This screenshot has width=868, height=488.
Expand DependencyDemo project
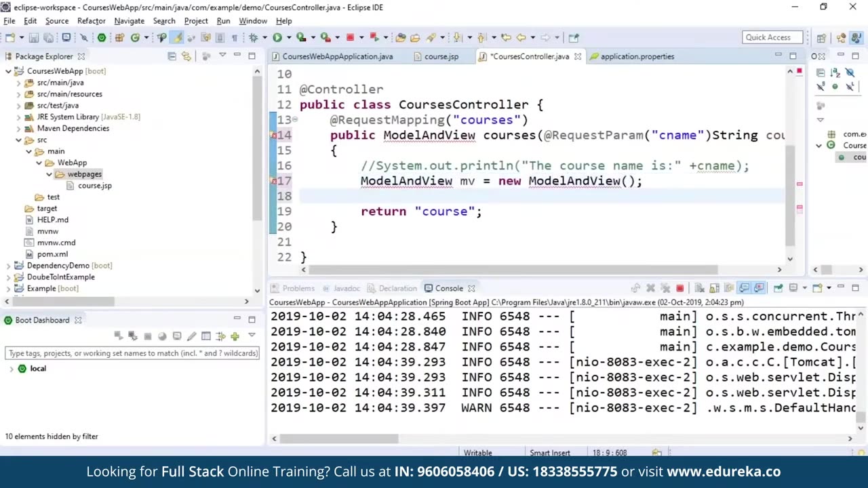[x=8, y=266]
